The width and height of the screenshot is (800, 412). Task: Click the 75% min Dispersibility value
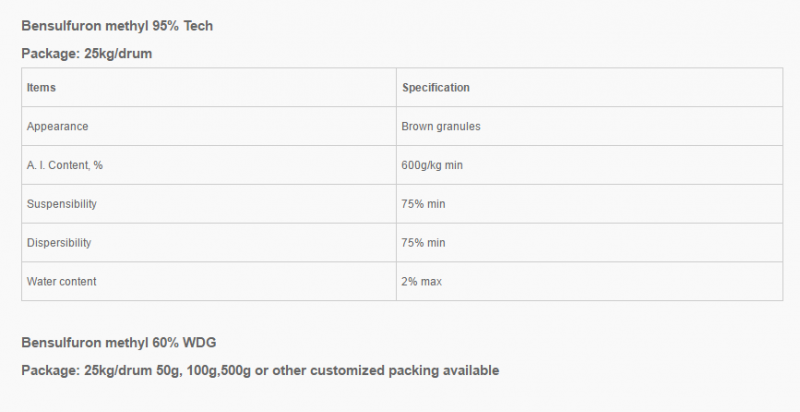(423, 243)
